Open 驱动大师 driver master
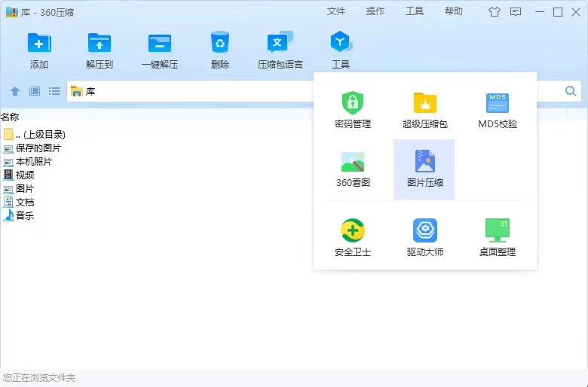The image size is (588, 387). click(x=425, y=237)
